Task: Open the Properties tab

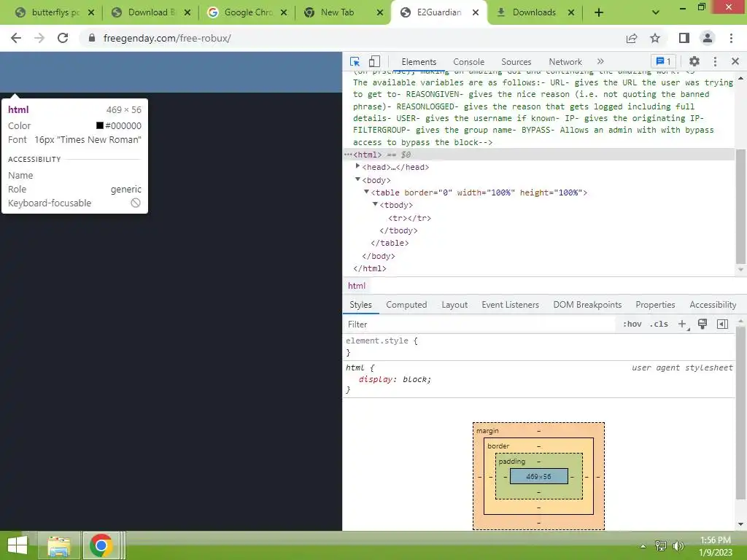Action: (x=654, y=305)
